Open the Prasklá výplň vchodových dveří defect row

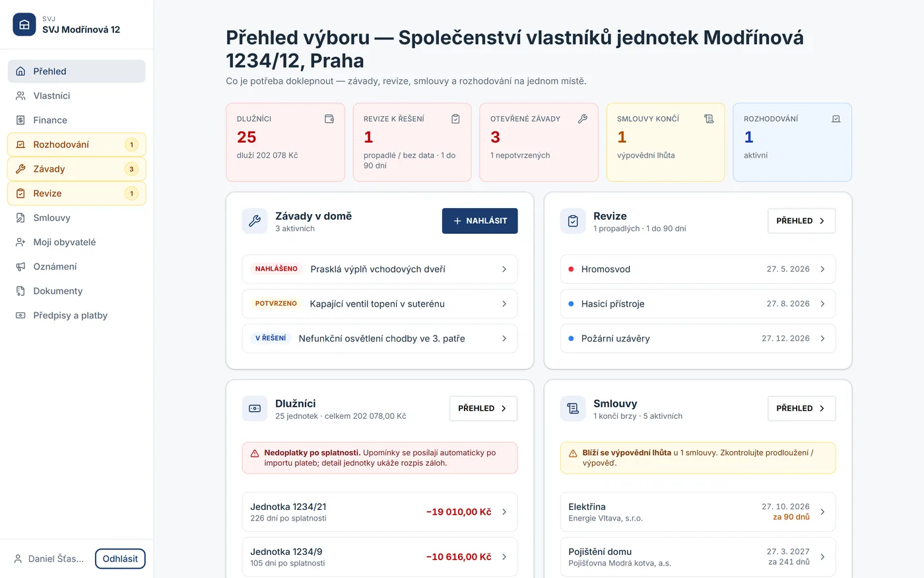[379, 270]
